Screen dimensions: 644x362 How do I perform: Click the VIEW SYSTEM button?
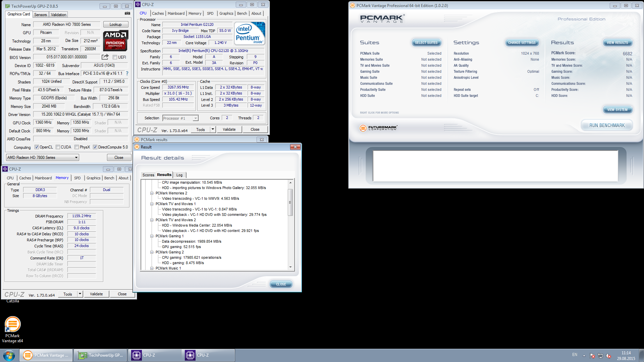617,110
